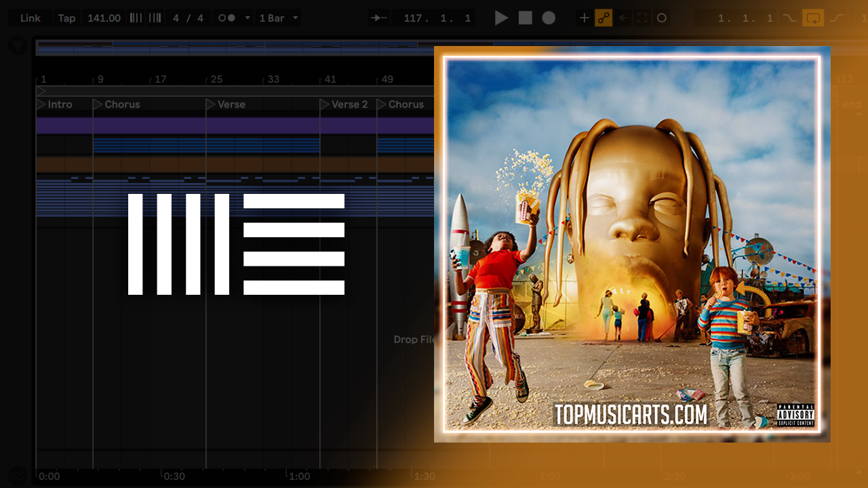Click the Punch-In switch icon
Viewport: 868px width, 488px height.
pyautogui.click(x=789, y=18)
